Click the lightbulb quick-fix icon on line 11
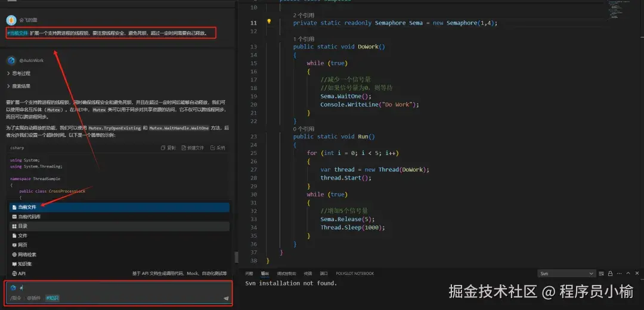The image size is (644, 310). (x=269, y=21)
